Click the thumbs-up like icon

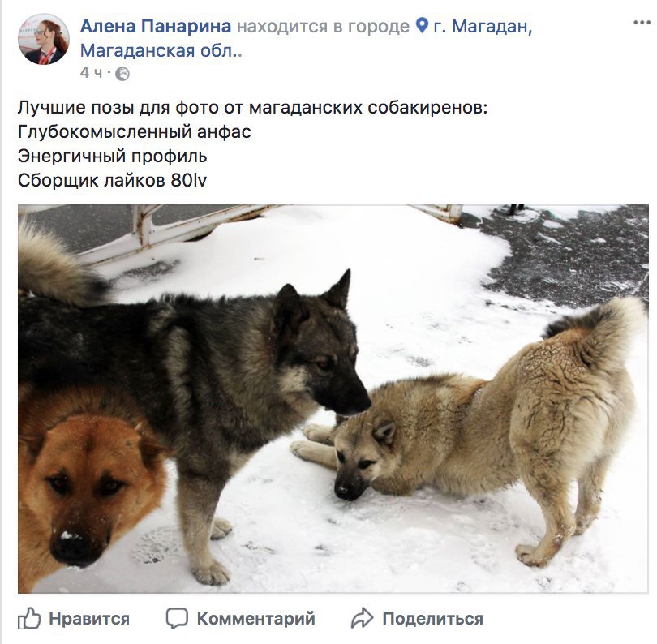click(x=29, y=619)
